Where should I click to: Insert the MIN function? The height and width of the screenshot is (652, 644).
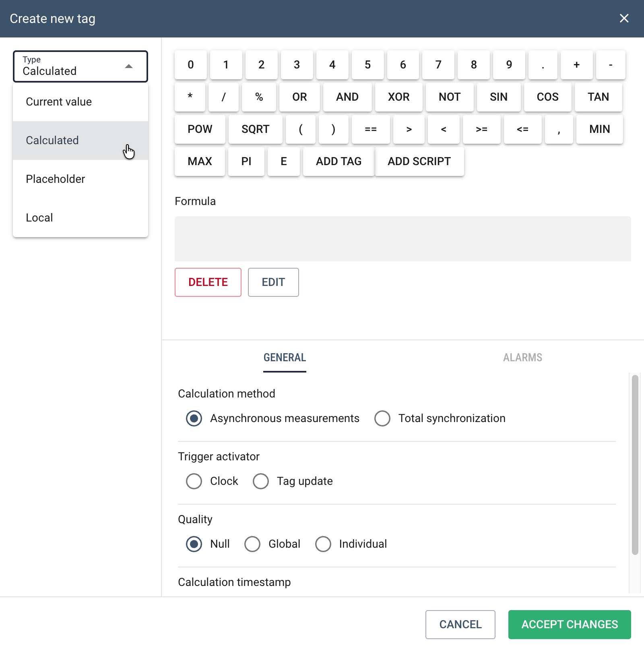click(599, 129)
